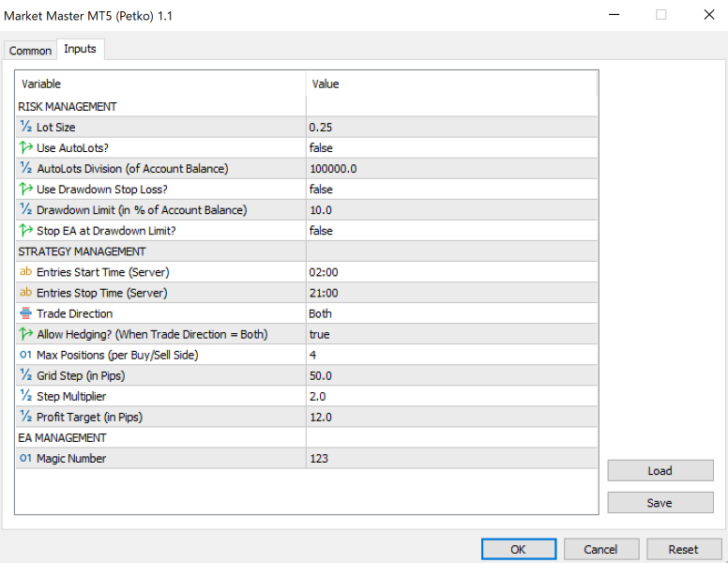Viewport: 728px width, 563px height.
Task: Click the Max Positions integer icon
Action: tap(25, 355)
